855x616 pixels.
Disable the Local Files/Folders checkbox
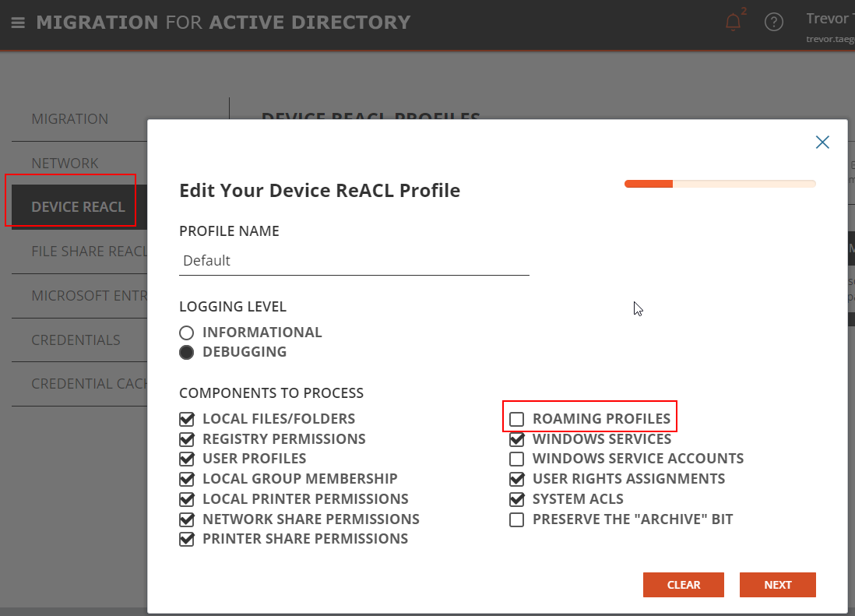(186, 418)
